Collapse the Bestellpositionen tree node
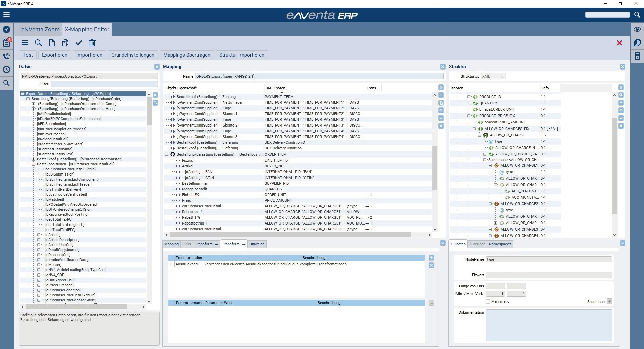 click(34, 164)
